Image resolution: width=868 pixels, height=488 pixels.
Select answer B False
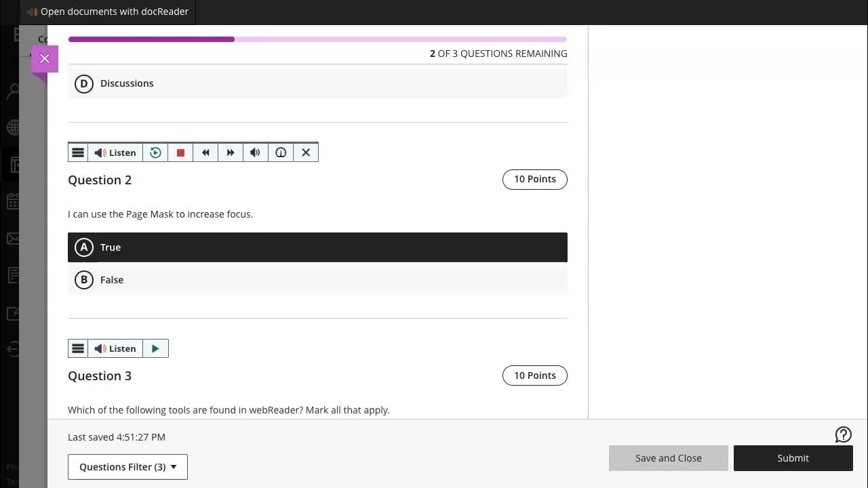tap(317, 280)
